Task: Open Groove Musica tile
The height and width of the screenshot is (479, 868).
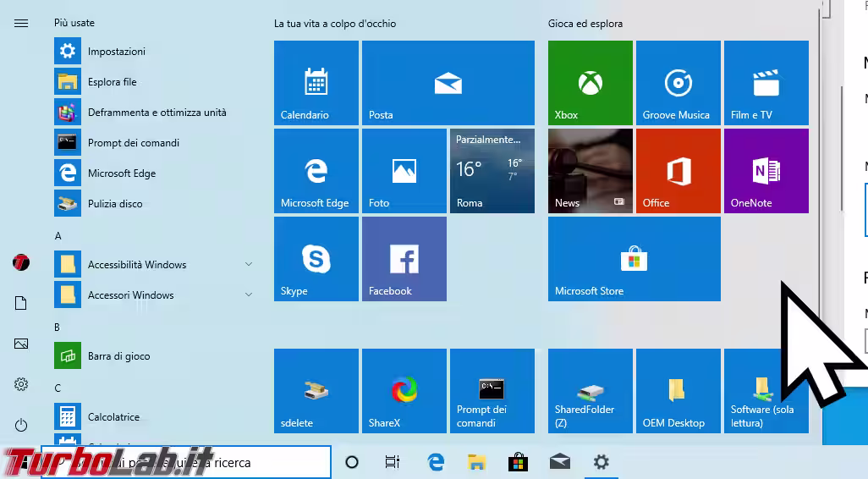Action: [678, 82]
